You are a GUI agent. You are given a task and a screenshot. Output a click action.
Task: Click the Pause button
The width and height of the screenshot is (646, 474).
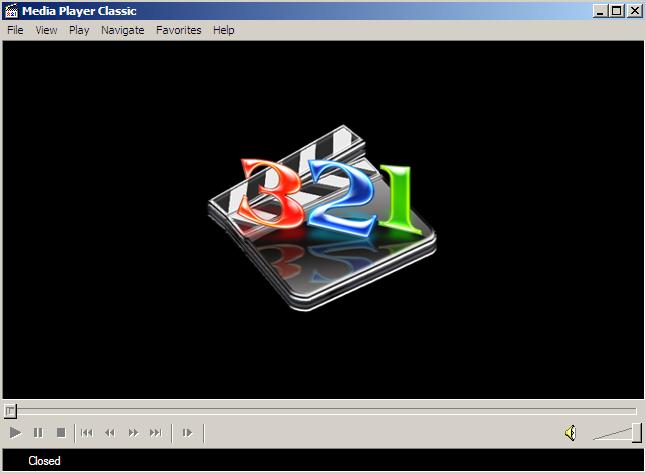38,433
